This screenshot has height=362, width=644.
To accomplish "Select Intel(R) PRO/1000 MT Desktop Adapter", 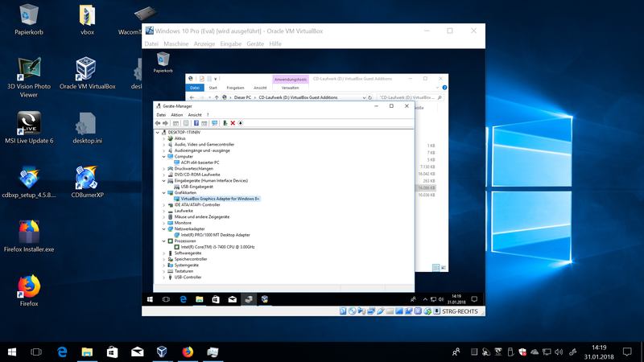I will tap(215, 235).
